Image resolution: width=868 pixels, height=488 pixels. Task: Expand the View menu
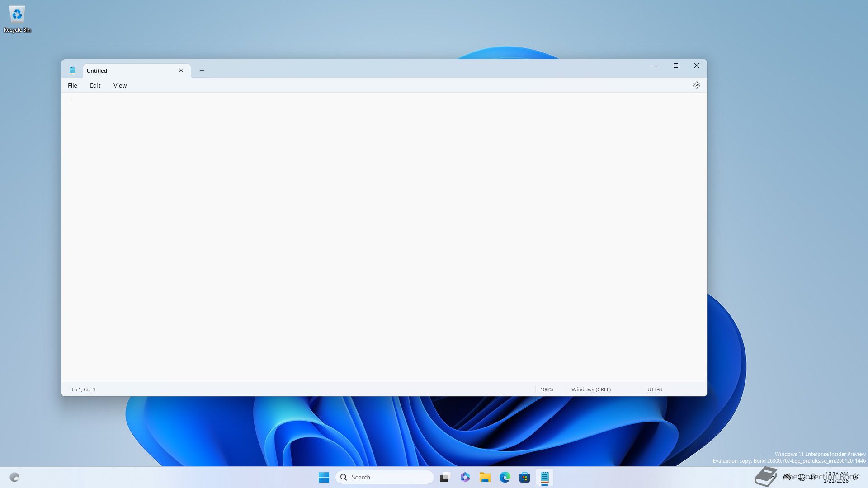tap(120, 85)
